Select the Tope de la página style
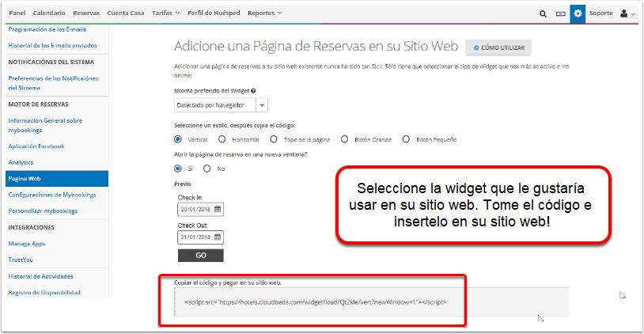This screenshot has width=644, height=334. (274, 139)
